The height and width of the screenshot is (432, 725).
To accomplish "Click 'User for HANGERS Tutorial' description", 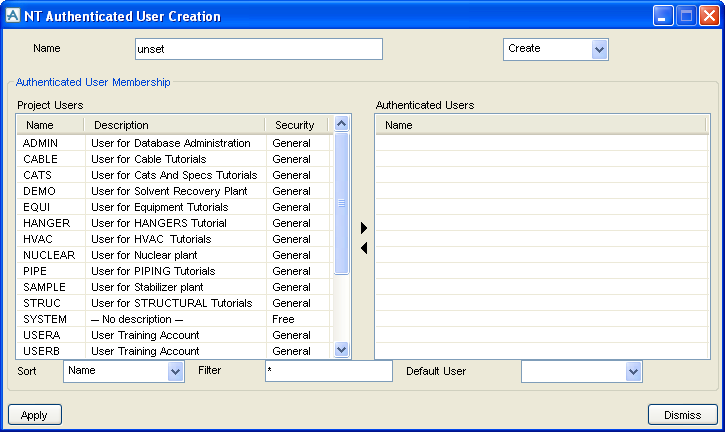I will [x=159, y=223].
